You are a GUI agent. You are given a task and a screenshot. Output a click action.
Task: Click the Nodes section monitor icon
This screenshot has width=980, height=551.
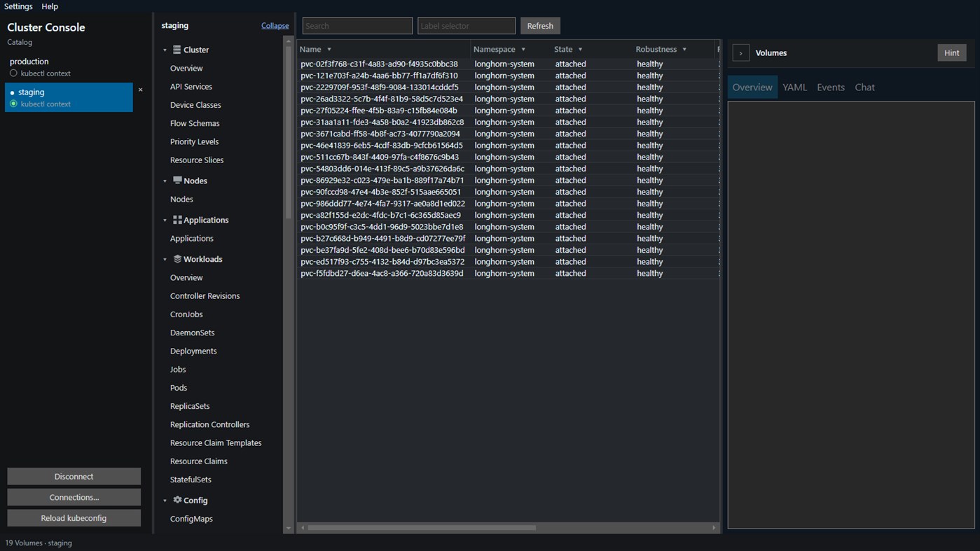177,181
